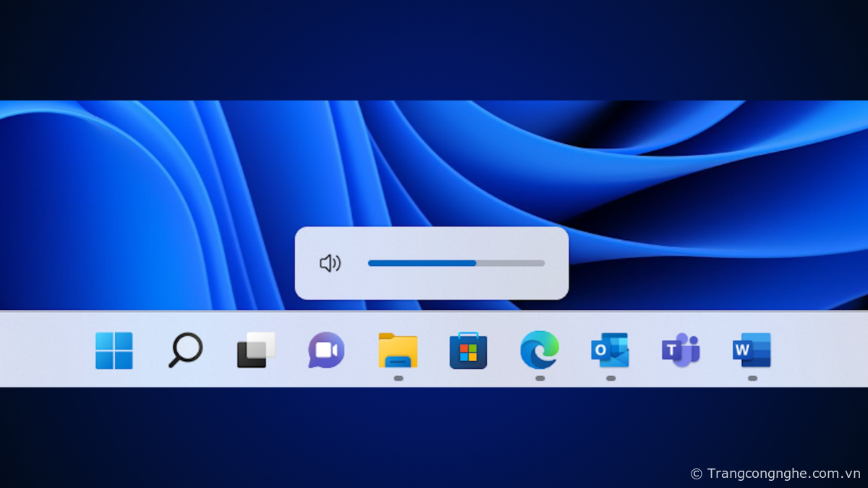Viewport: 868px width, 488px height.
Task: Click the running indicator beneath Edge
Action: click(x=540, y=378)
